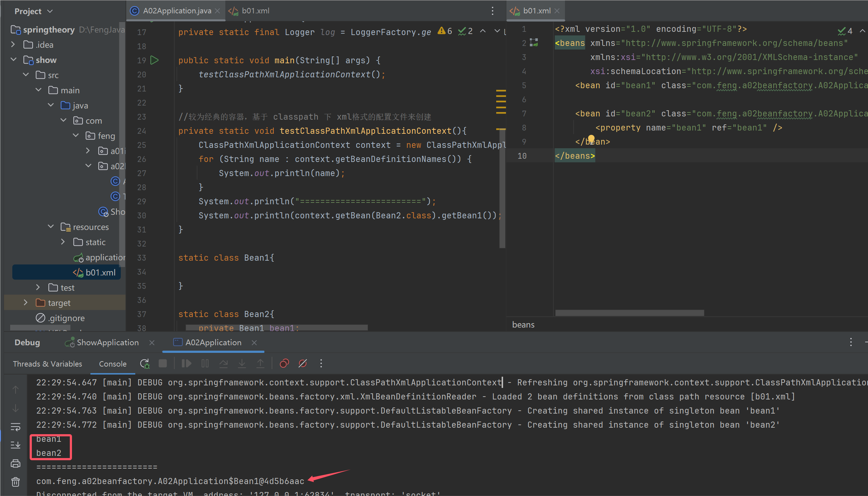Click the Bean1@4d5b6aac console output line
The width and height of the screenshot is (868, 496).
tap(170, 481)
